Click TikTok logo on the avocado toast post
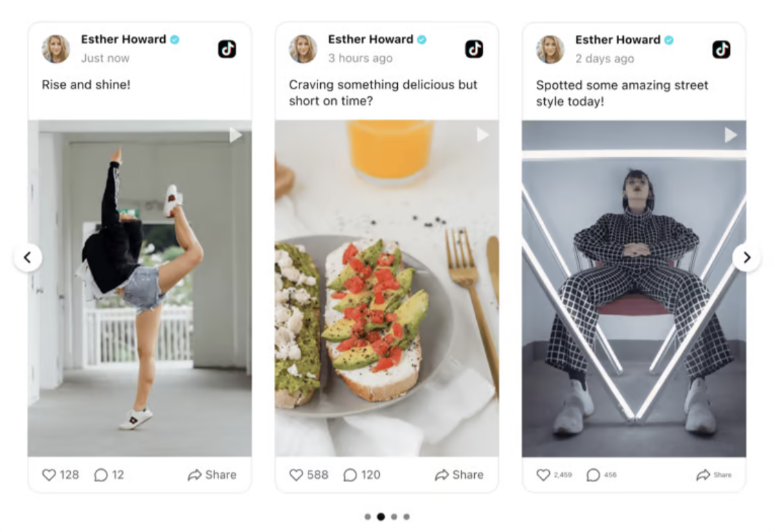The height and width of the screenshot is (532, 775). click(474, 49)
